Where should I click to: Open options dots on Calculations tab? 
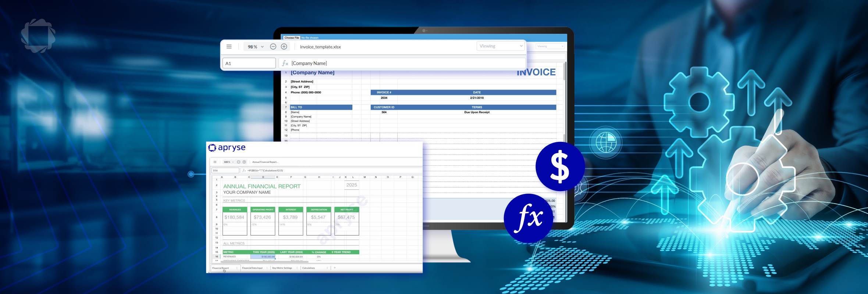point(327,268)
